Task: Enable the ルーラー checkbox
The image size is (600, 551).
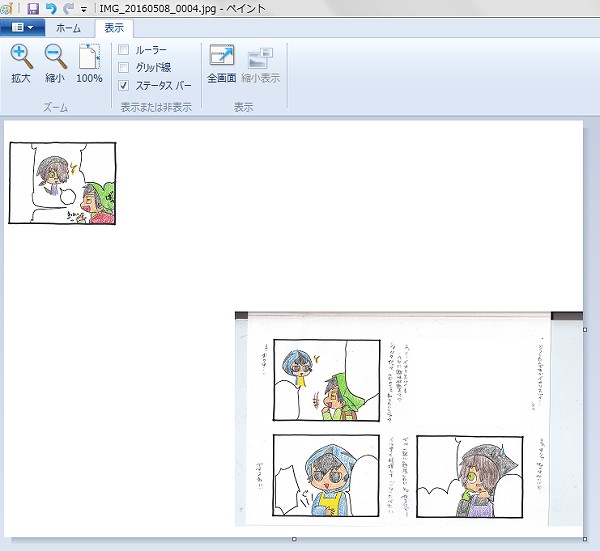Action: coord(124,49)
